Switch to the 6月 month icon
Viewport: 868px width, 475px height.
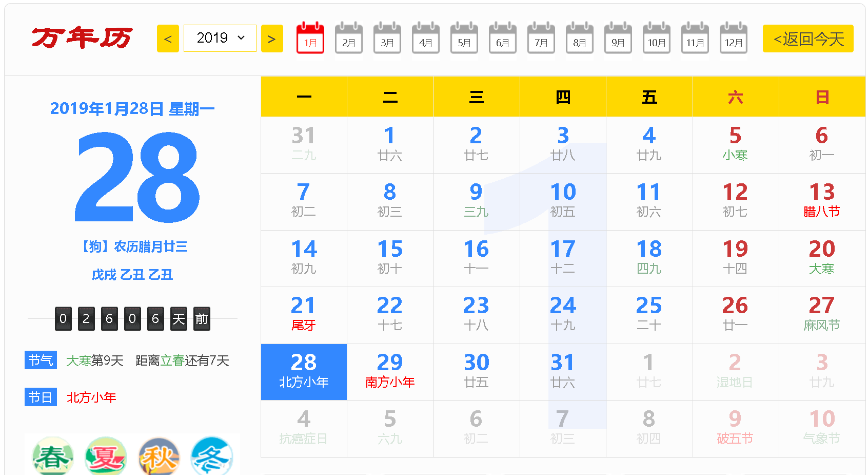(x=503, y=39)
